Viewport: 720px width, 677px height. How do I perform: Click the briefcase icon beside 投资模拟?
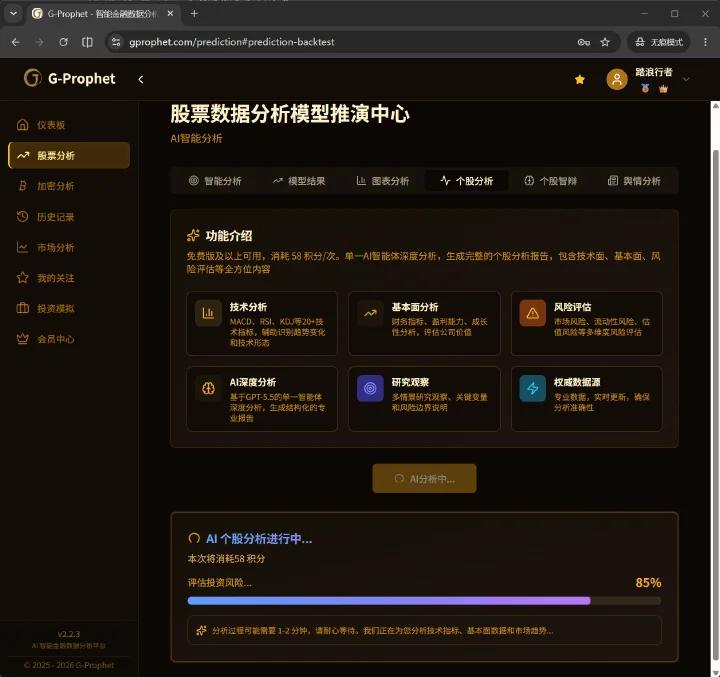22,308
